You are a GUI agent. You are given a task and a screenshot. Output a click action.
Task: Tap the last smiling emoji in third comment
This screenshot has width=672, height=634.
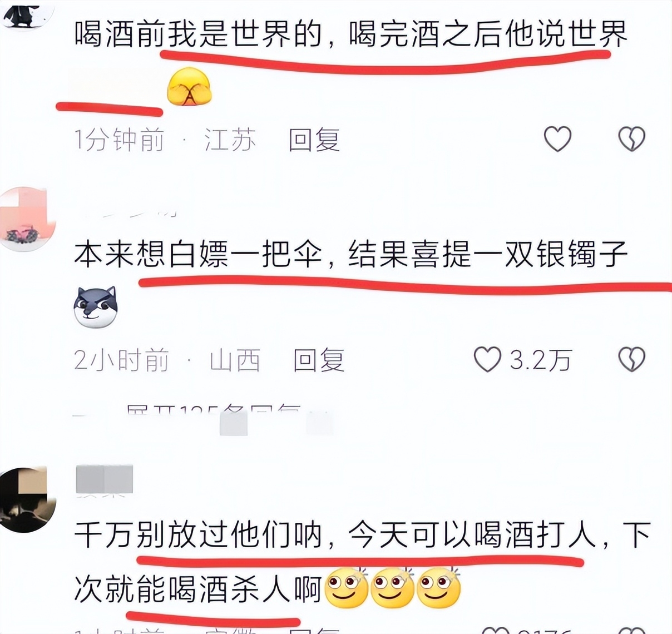(438, 588)
